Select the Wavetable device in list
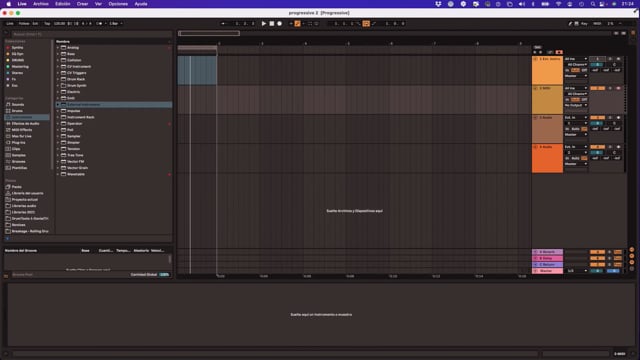 click(76, 174)
